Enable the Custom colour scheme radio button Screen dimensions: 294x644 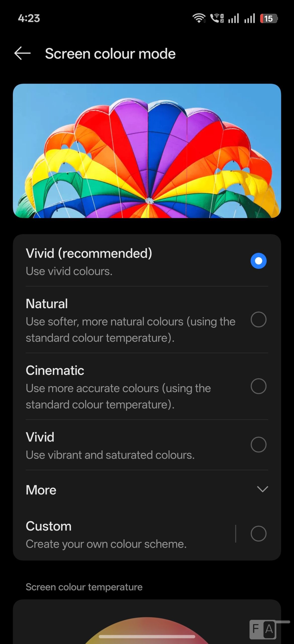258,534
